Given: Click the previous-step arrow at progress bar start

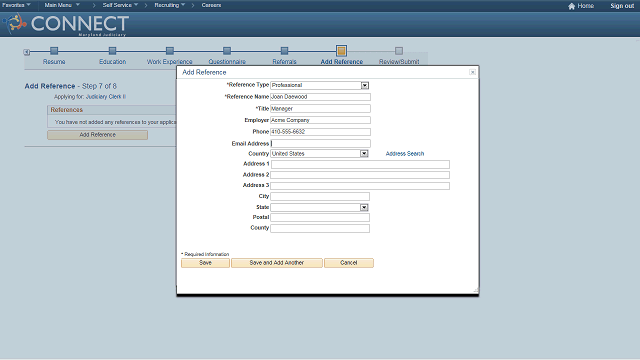Looking at the screenshot, I should 27,52.
